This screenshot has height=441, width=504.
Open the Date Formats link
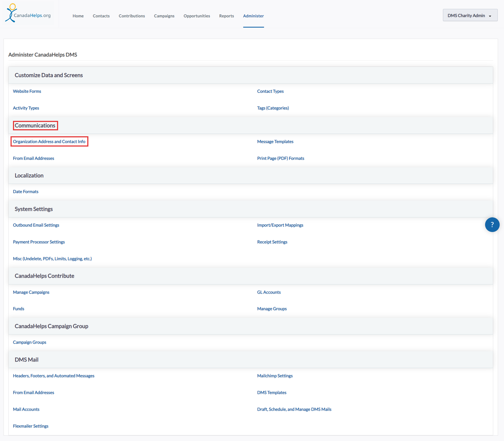coord(26,192)
